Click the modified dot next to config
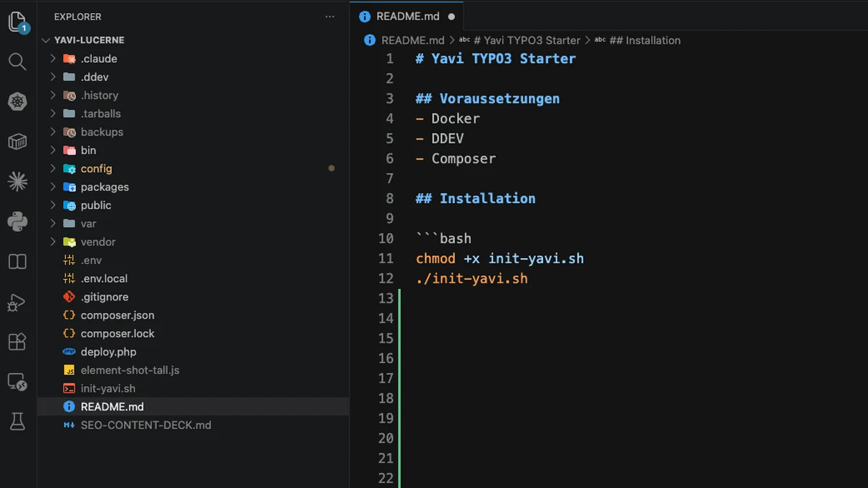Viewport: 868px width, 488px height. [331, 168]
